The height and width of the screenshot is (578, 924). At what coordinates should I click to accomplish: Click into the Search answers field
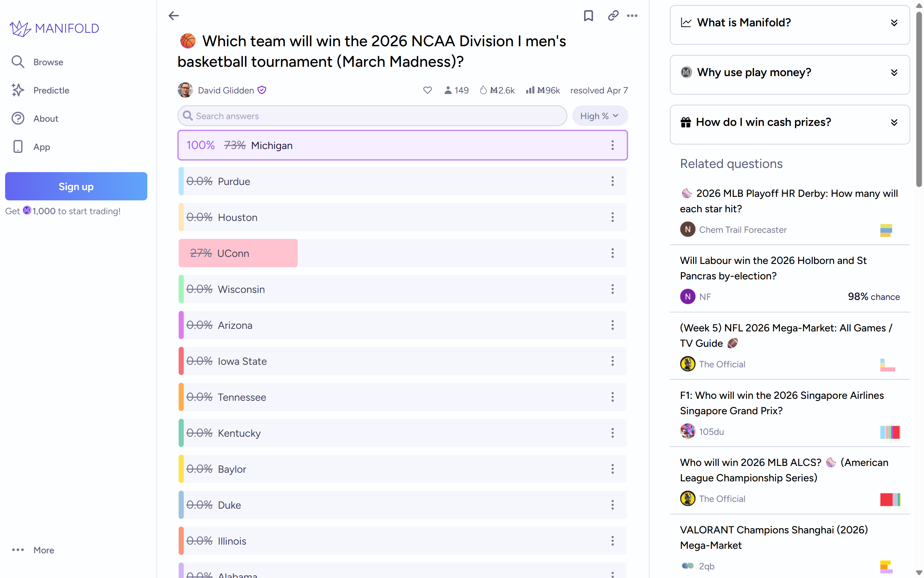point(372,116)
